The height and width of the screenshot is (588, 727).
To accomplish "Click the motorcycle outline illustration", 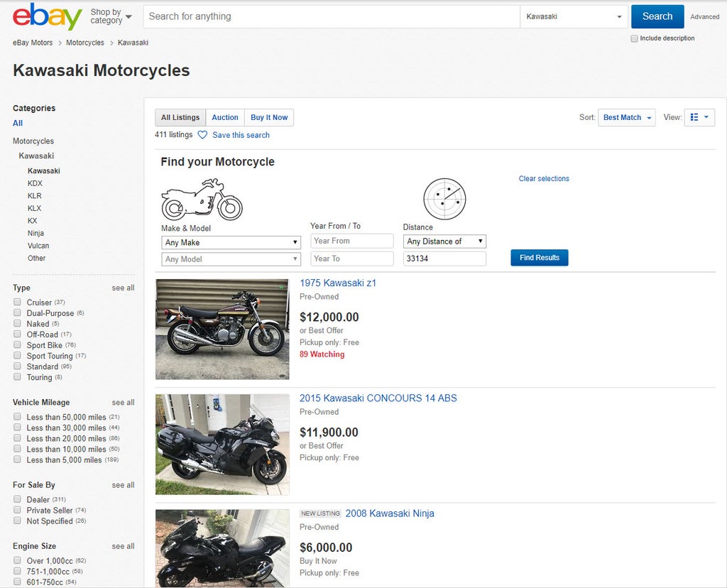I will click(x=202, y=200).
